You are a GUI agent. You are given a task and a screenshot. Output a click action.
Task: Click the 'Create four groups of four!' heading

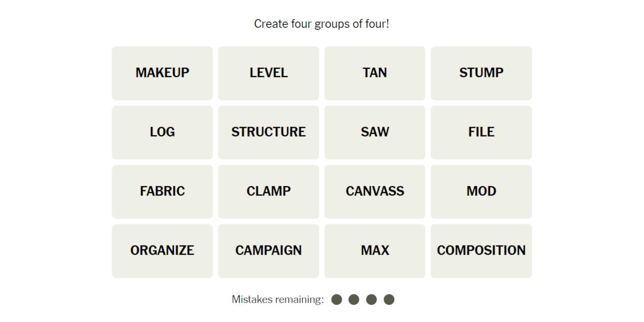click(x=321, y=24)
